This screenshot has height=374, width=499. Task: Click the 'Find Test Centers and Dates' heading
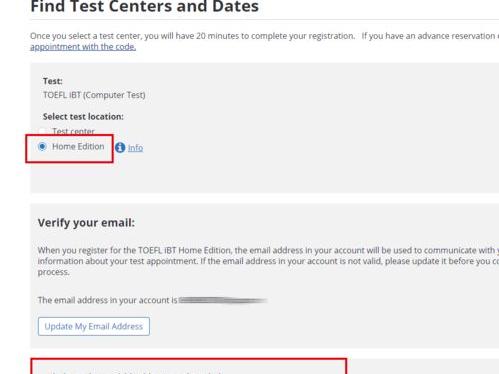144,7
